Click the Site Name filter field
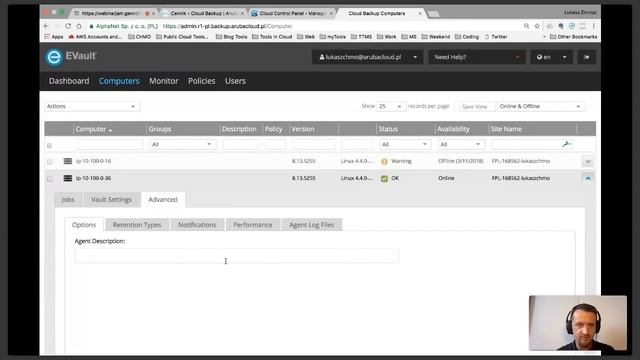Viewport: 640px width, 360px height. (527, 144)
